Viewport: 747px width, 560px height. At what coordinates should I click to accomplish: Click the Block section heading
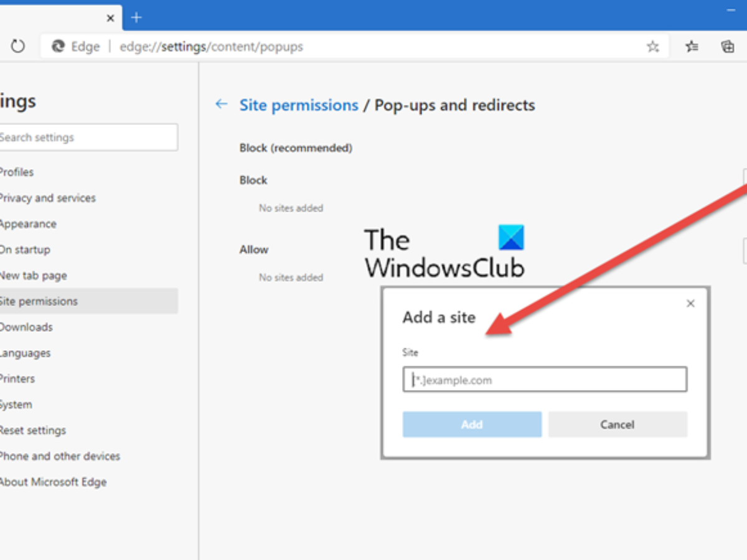tap(253, 180)
